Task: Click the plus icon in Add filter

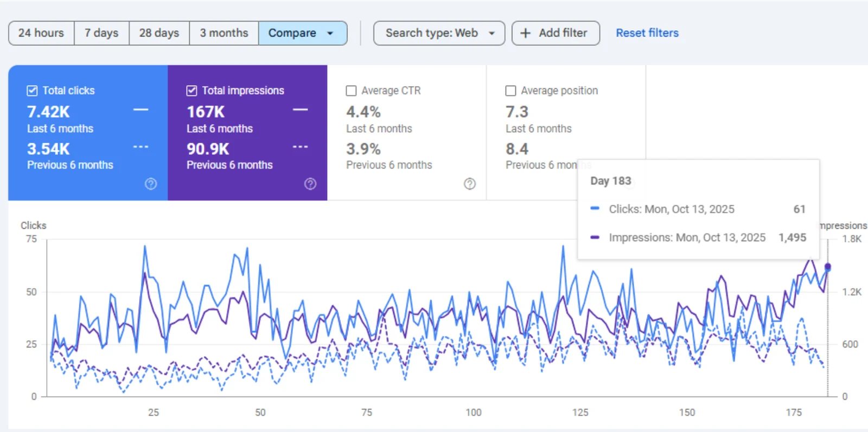Action: [525, 33]
